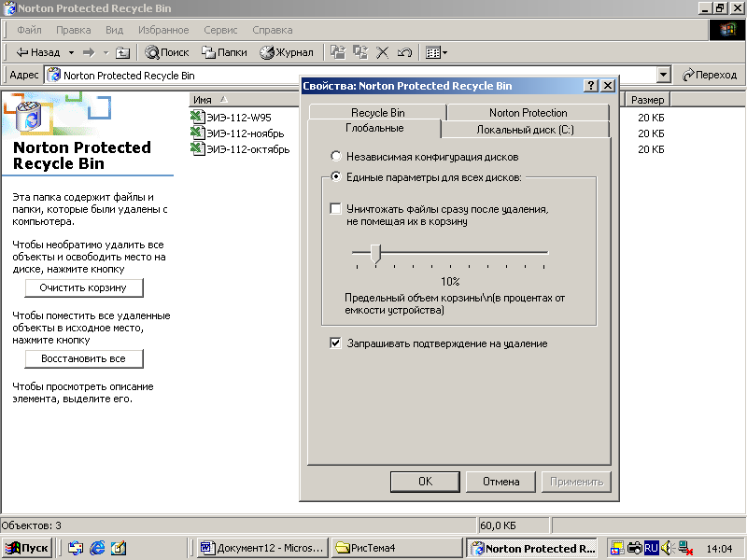Click the Norton recycle bin icon in side panel

tap(29, 116)
